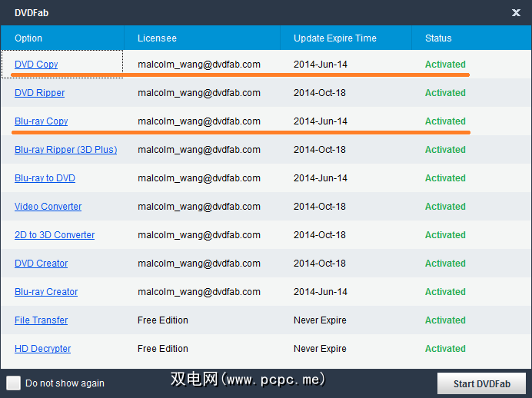The width and height of the screenshot is (532, 398).
Task: Open the 2D to 3D Converter link
Action: point(55,235)
